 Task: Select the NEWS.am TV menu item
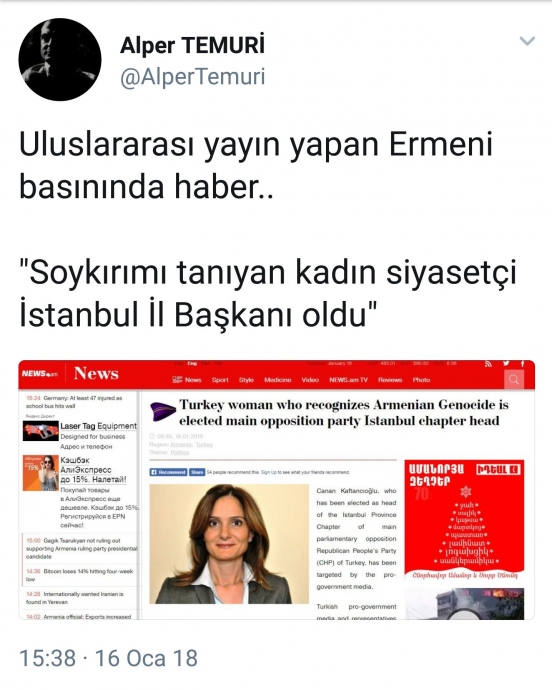pyautogui.click(x=348, y=380)
